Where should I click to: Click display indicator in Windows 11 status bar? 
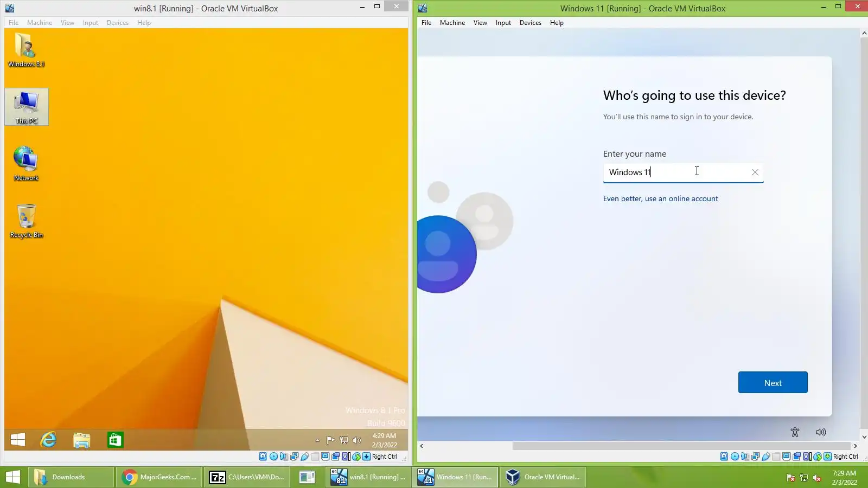click(786, 457)
